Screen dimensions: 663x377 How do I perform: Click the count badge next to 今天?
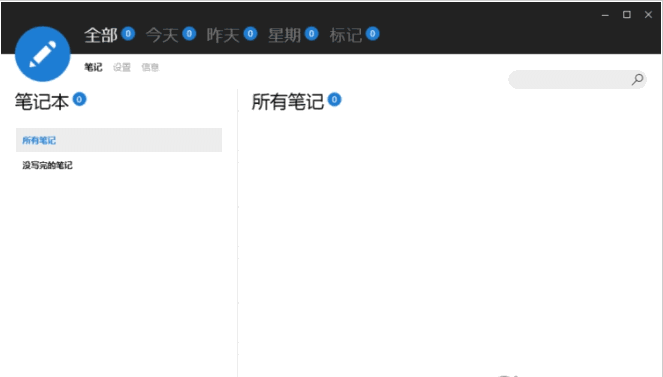click(189, 34)
